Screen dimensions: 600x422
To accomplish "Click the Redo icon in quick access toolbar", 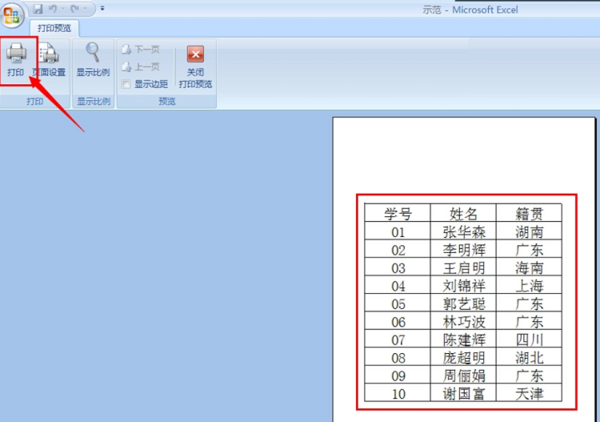I will click(x=75, y=8).
